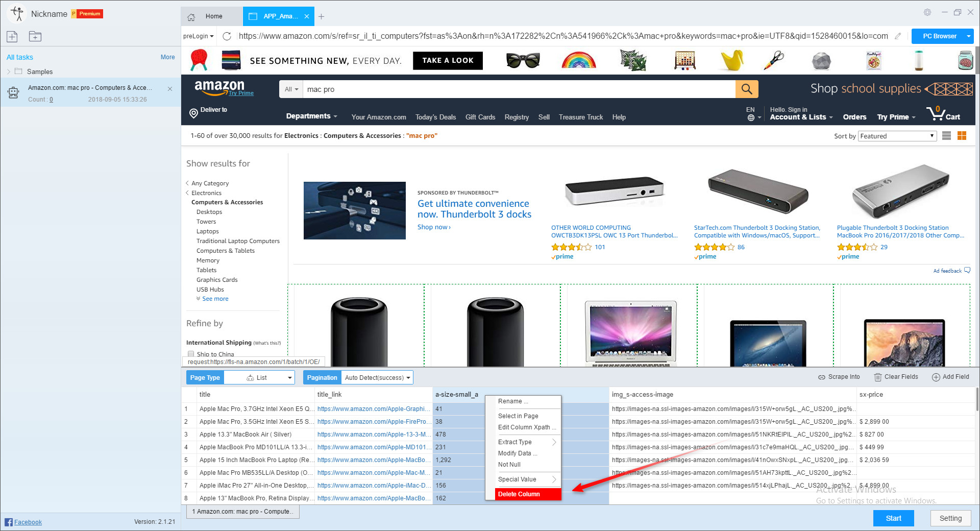The height and width of the screenshot is (531, 980).
Task: Choose Delete Column in context menu
Action: 528,494
